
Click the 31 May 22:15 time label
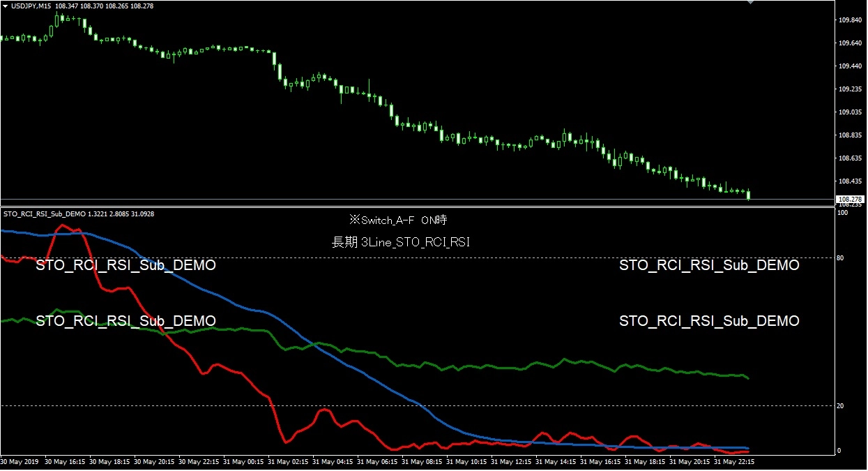[735, 462]
